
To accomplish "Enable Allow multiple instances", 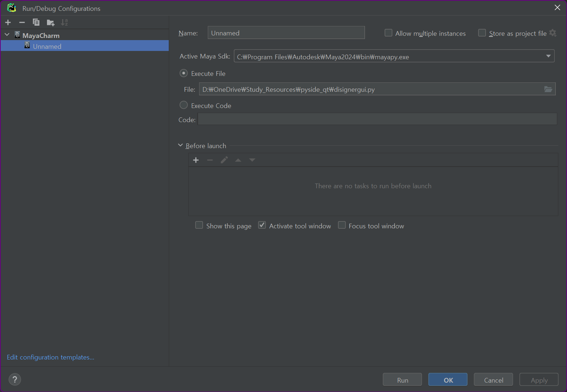I will 388,33.
